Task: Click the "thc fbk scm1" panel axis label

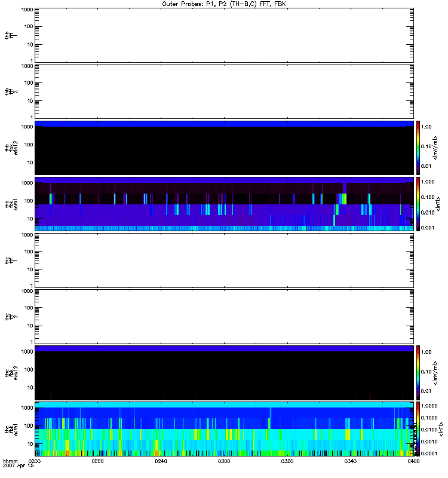Action: tap(11, 429)
